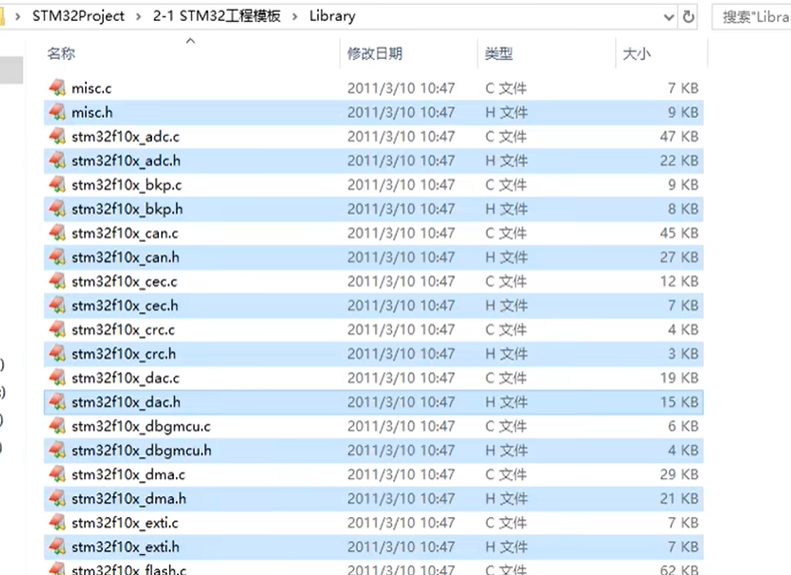The height and width of the screenshot is (575, 791).
Task: Expand chevron after STM32Project in path
Action: [x=138, y=17]
